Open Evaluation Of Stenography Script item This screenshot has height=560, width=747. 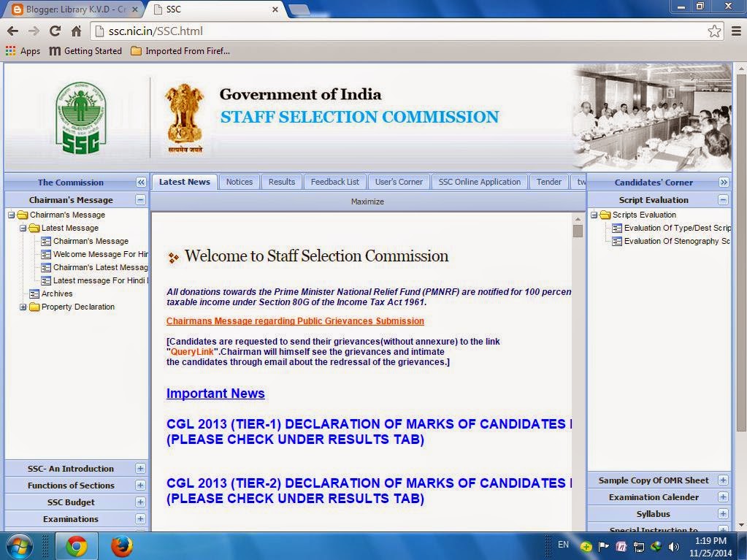click(x=671, y=242)
